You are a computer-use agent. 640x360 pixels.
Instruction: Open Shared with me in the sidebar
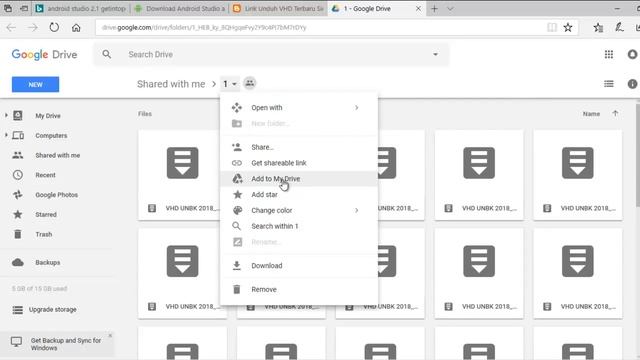point(58,155)
